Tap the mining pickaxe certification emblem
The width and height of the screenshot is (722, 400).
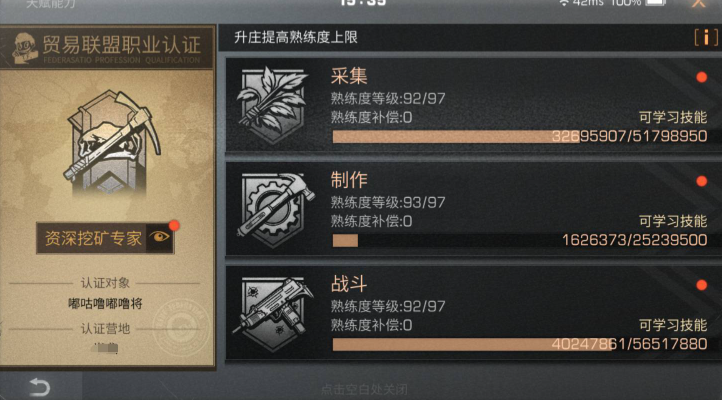(x=112, y=143)
